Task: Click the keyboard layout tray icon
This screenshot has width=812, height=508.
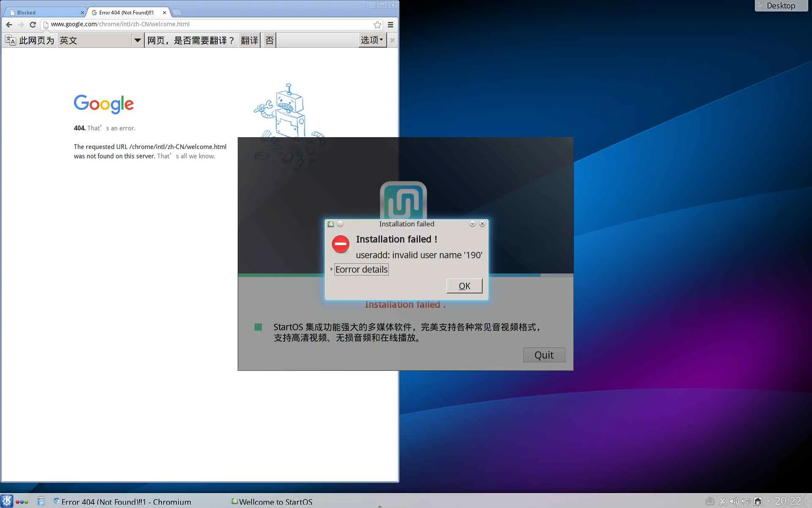Action: click(710, 501)
